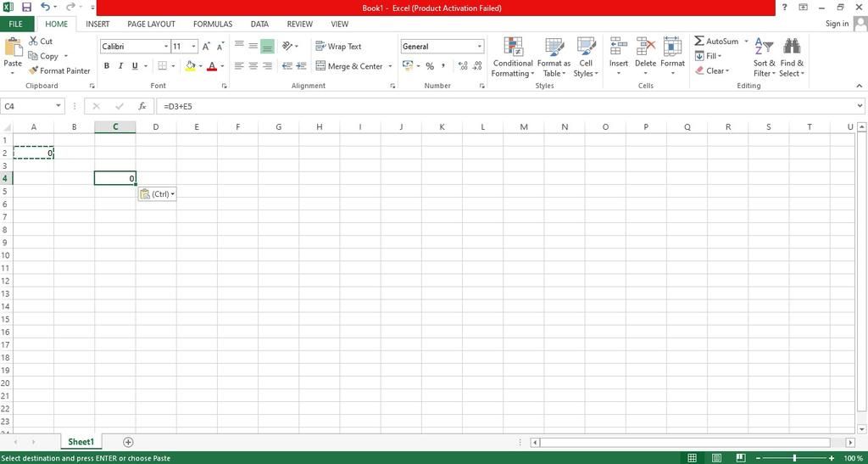Expand the Fill Color dropdown arrow
Image resolution: width=868 pixels, height=464 pixels.
[200, 66]
